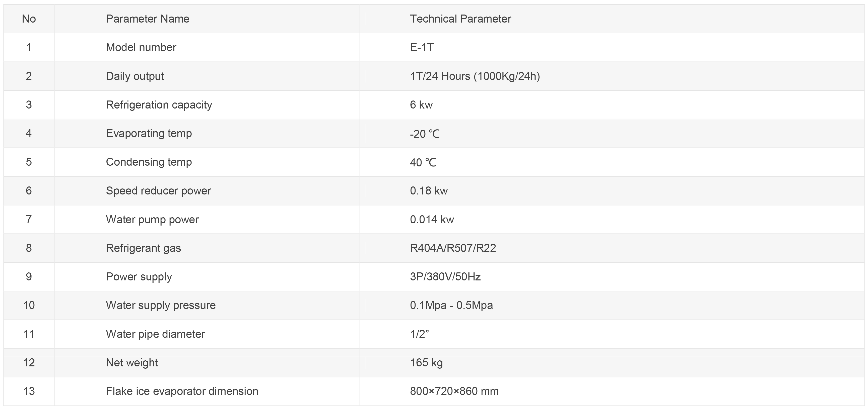The width and height of the screenshot is (868, 411).
Task: Select the "1T/24 Hours (1000Kg/24h)" value
Action: pos(475,76)
